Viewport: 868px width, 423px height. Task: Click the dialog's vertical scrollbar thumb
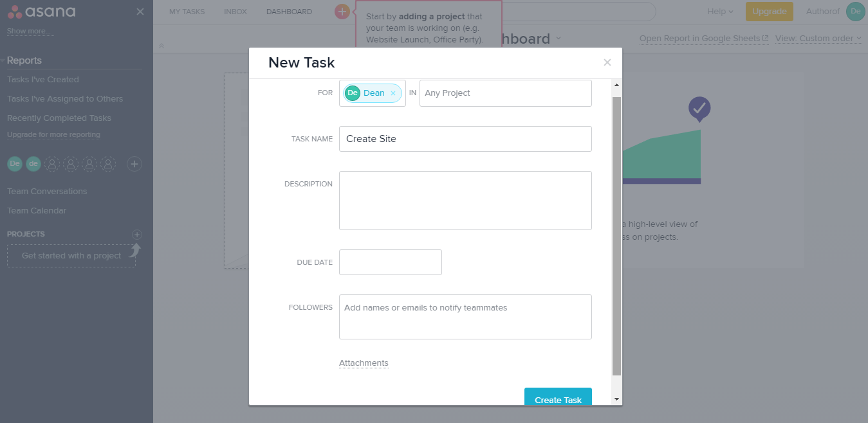[x=617, y=231]
